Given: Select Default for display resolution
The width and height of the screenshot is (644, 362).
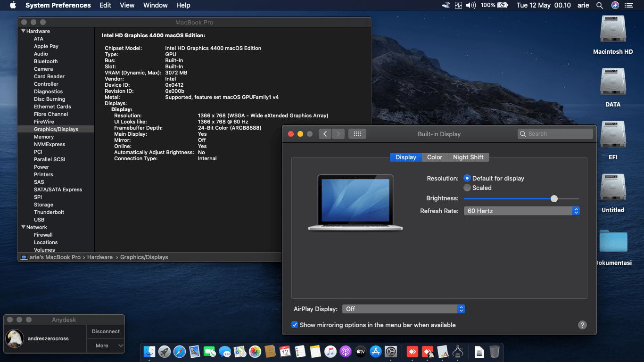Looking at the screenshot, I should [x=467, y=178].
